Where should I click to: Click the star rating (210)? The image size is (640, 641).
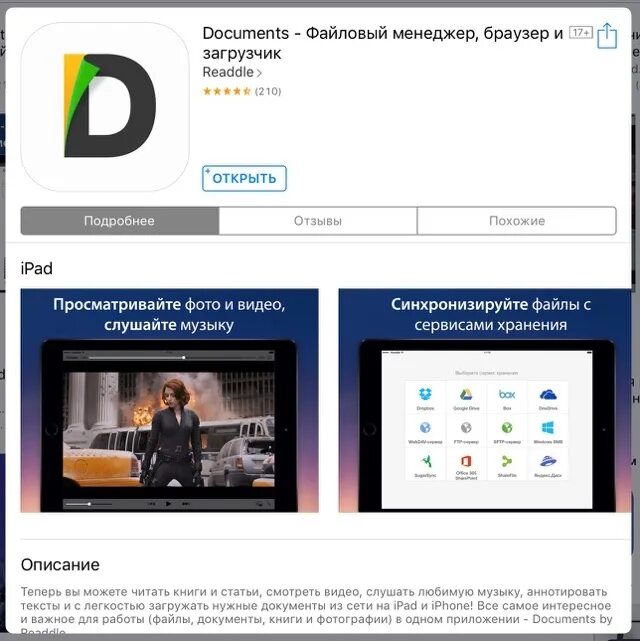pyautogui.click(x=242, y=91)
